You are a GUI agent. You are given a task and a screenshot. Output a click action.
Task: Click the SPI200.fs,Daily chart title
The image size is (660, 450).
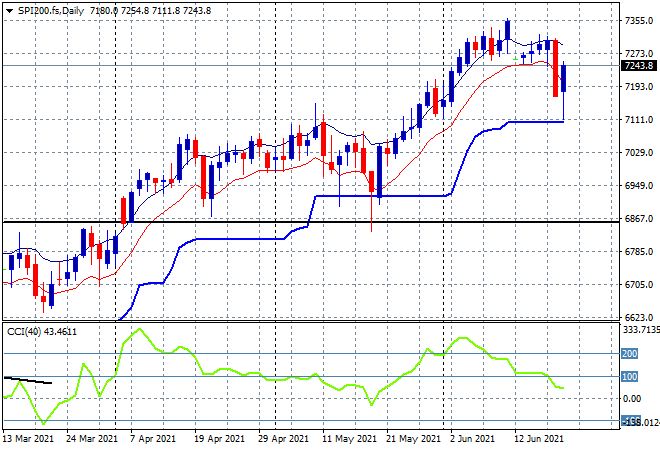(x=51, y=11)
